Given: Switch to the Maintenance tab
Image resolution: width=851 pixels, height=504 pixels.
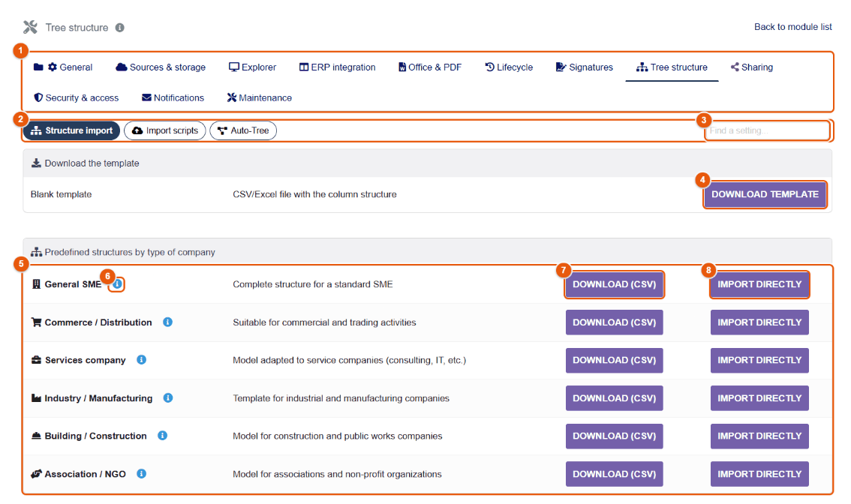Looking at the screenshot, I should point(260,97).
